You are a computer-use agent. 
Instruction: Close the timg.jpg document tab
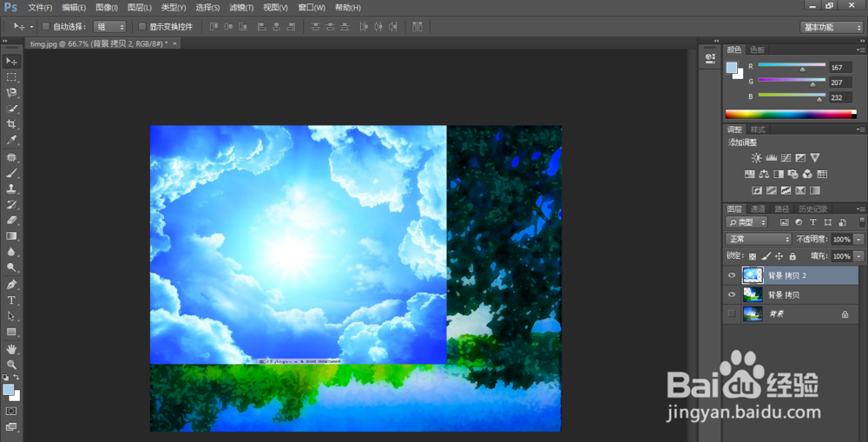click(175, 43)
